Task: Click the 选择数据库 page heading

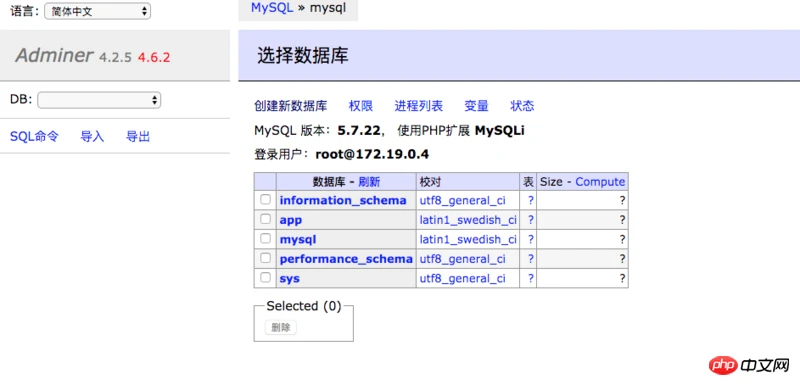Action: tap(303, 56)
